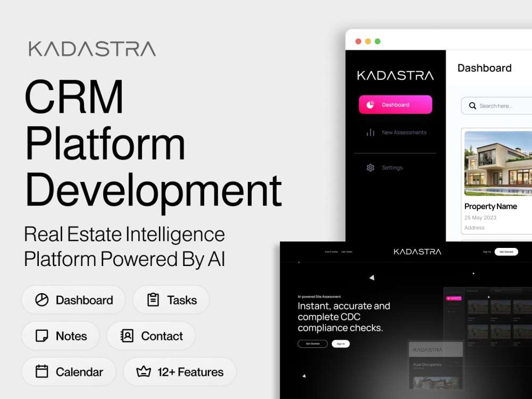
Task: Click the crown icon beside 12+ Features
Action: tap(144, 371)
